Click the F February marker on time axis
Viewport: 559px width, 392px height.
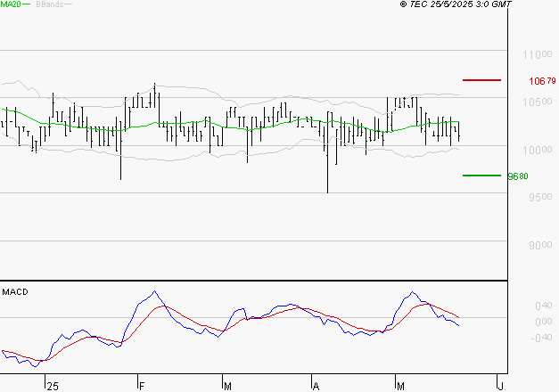(143, 386)
